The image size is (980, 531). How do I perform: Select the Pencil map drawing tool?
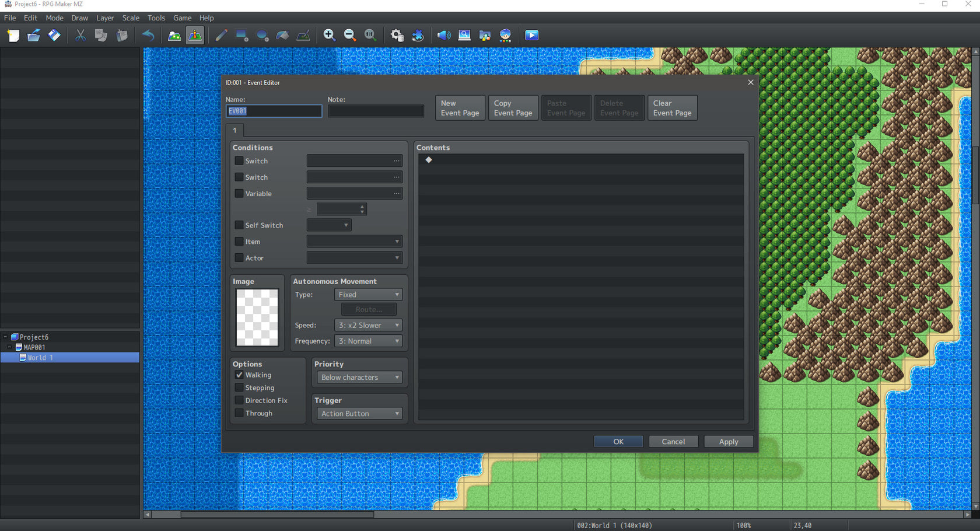tap(221, 35)
